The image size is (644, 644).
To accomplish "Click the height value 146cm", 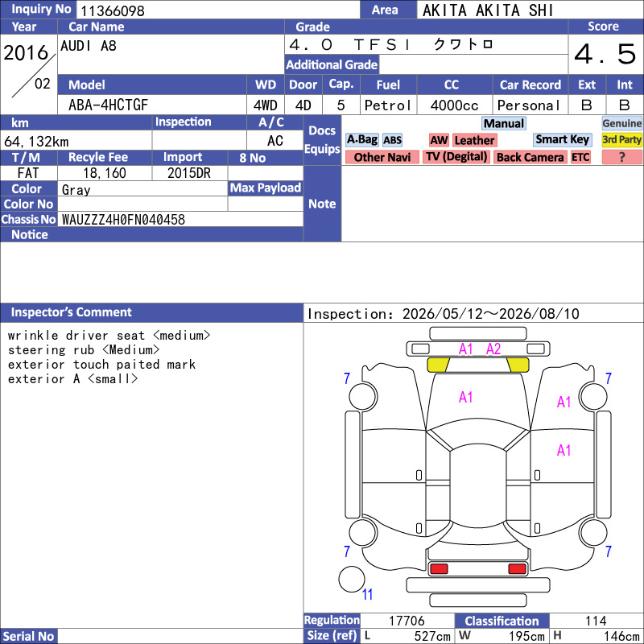I will tap(621, 636).
